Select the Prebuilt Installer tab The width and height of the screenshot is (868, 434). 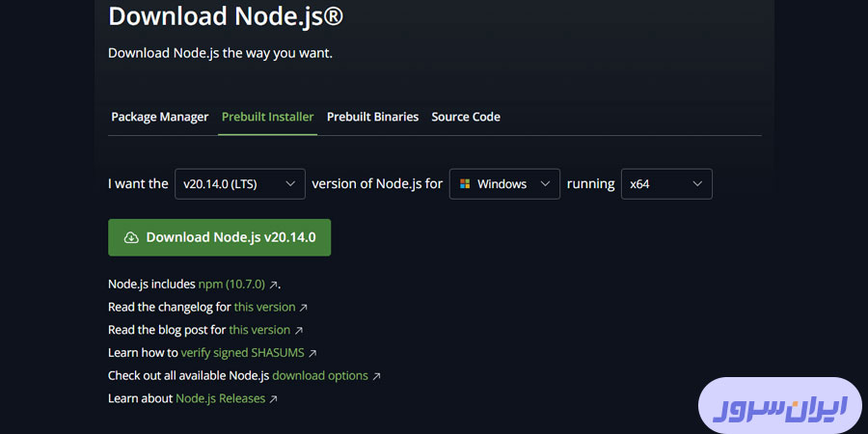click(x=267, y=117)
